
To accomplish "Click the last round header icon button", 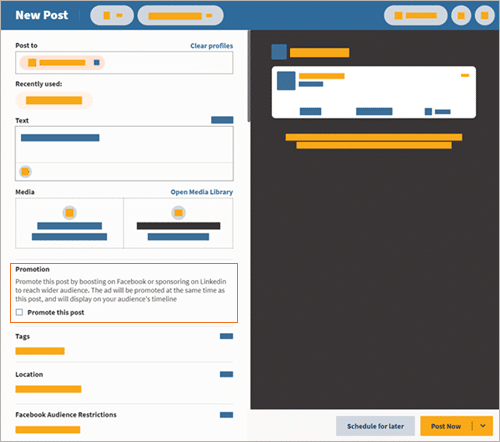I will [484, 15].
